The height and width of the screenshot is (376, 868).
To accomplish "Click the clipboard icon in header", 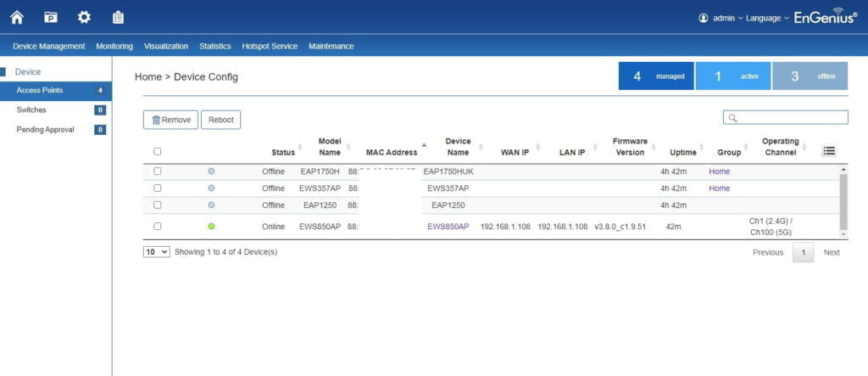I will [118, 17].
